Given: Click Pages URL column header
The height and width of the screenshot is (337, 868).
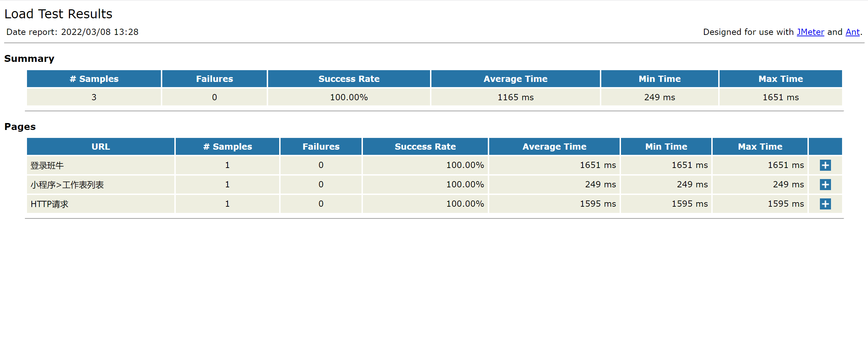Looking at the screenshot, I should point(101,147).
